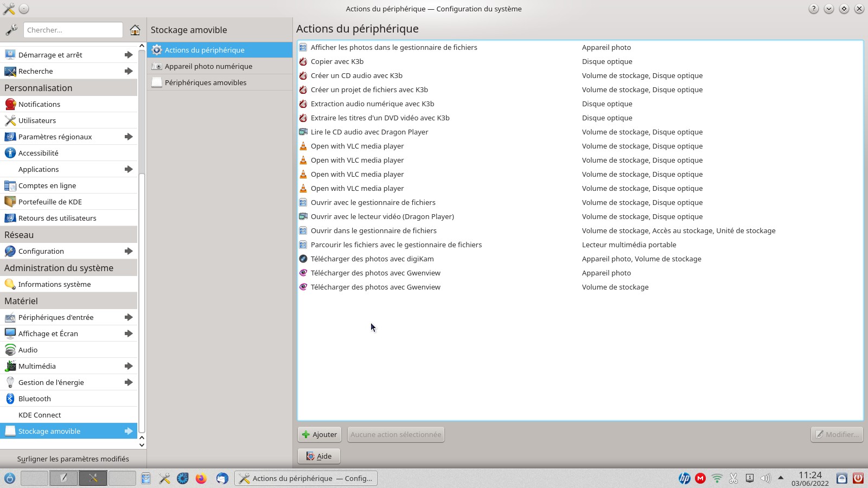Image resolution: width=868 pixels, height=488 pixels.
Task: Toggle Surligner les paramètres modifiés
Action: 73,459
